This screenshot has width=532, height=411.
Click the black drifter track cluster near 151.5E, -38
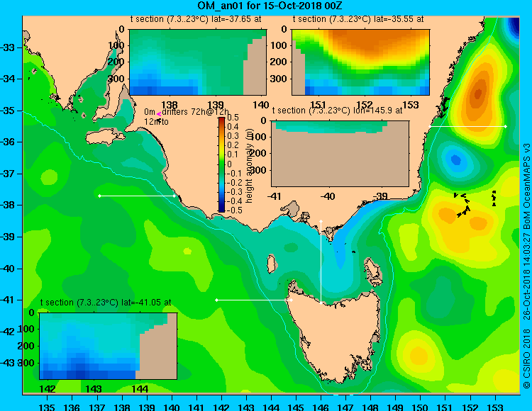point(462,204)
